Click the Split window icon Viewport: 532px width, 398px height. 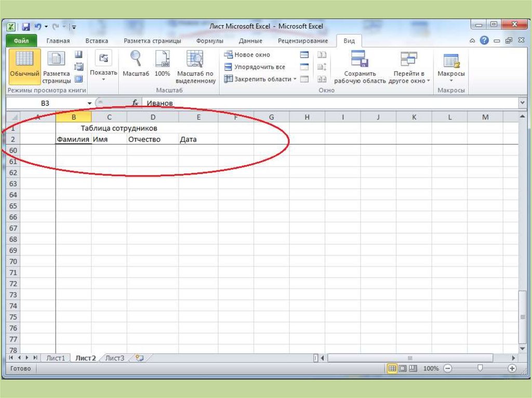pyautogui.click(x=304, y=54)
